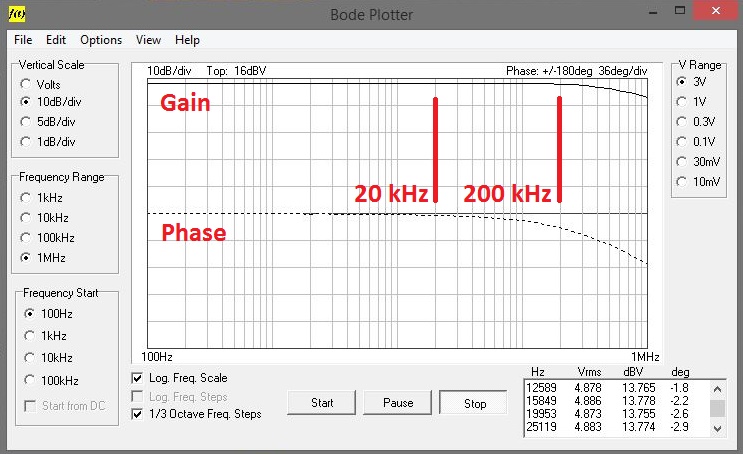The height and width of the screenshot is (454, 743).
Task: Open the Edit menu
Action: 56,40
